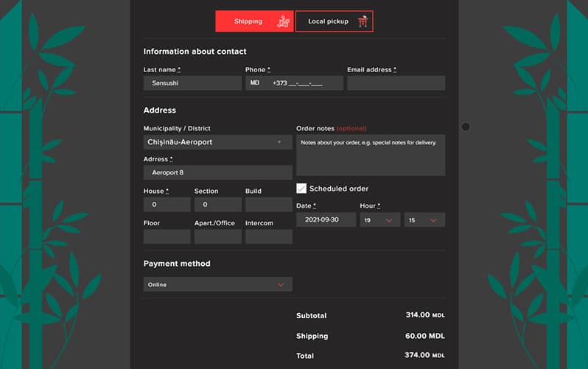Click the Intercom input field
Image resolution: width=588 pixels, height=369 pixels.
(x=269, y=236)
